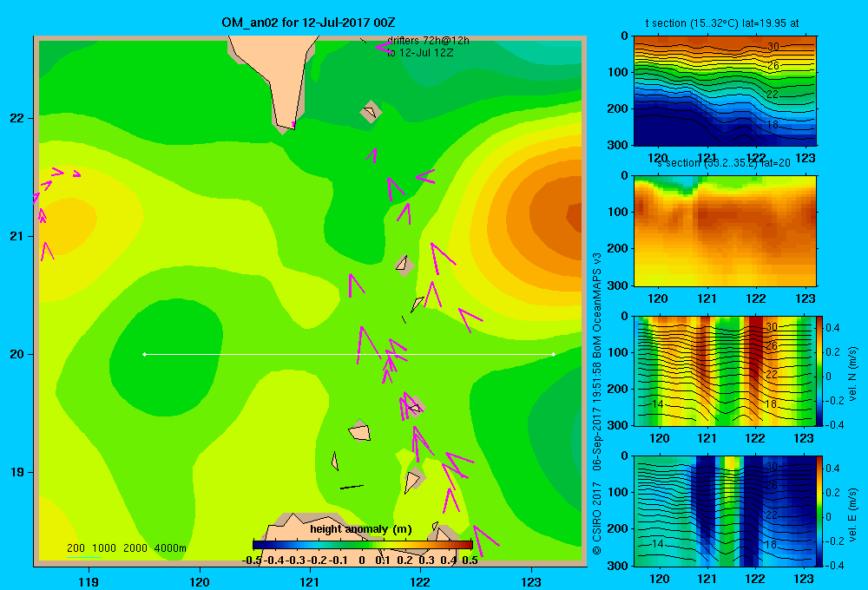Click the 's section (33.2..35.2) lat=20' heading

pyautogui.click(x=724, y=163)
